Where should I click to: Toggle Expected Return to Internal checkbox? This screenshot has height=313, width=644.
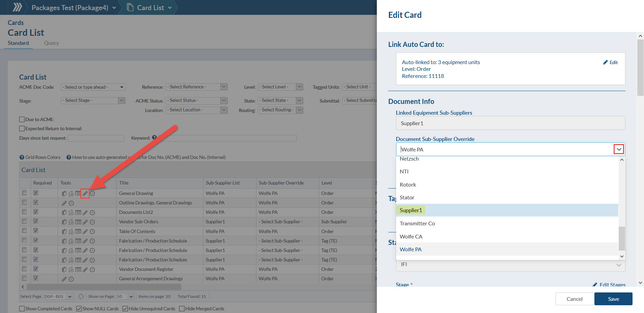tap(22, 129)
